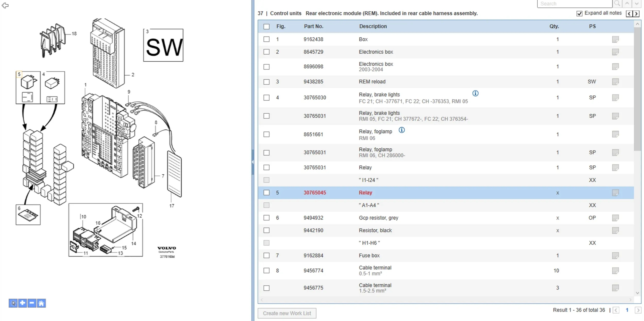Click the search magnifier icon
Viewport: 644px width, 321px height.
617,4
